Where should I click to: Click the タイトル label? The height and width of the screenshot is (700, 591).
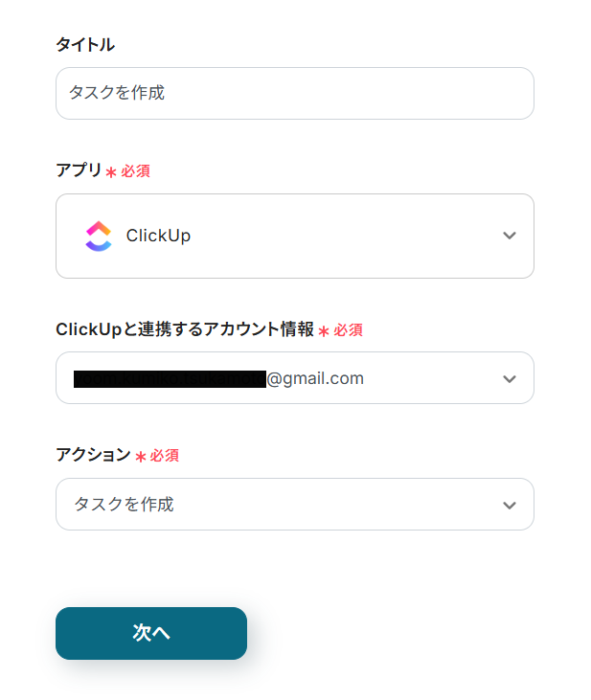point(85,44)
